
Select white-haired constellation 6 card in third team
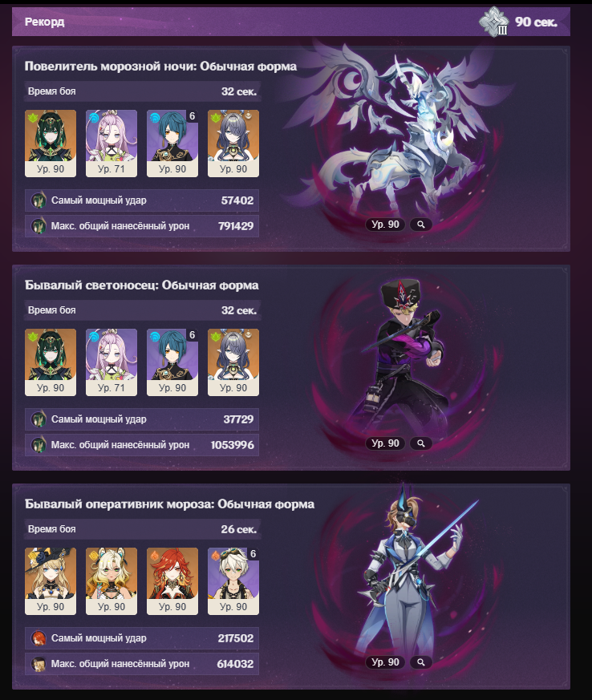coord(233,581)
